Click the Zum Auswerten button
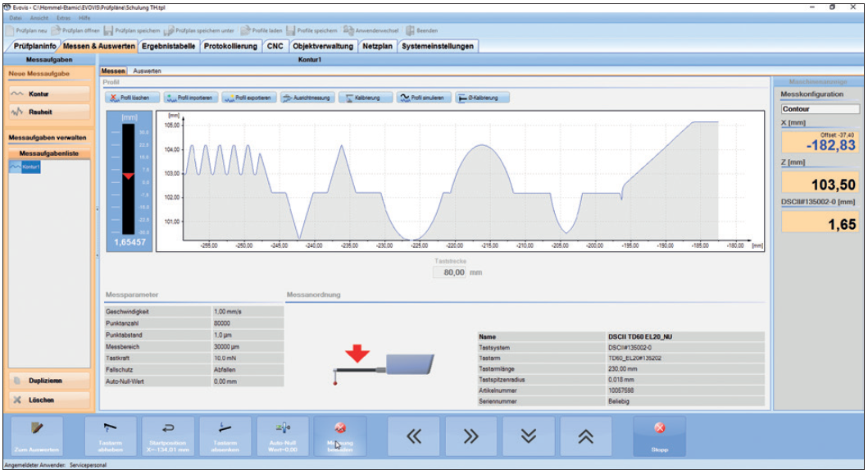The image size is (868, 475). tap(35, 436)
